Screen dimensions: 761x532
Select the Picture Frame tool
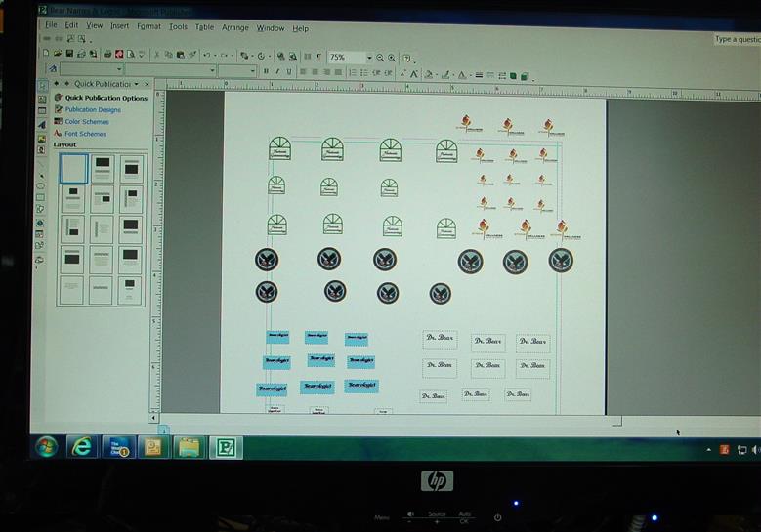click(x=40, y=139)
